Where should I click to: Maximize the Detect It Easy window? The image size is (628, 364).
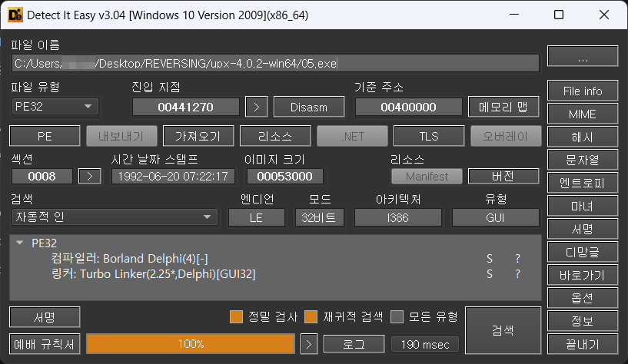click(559, 15)
